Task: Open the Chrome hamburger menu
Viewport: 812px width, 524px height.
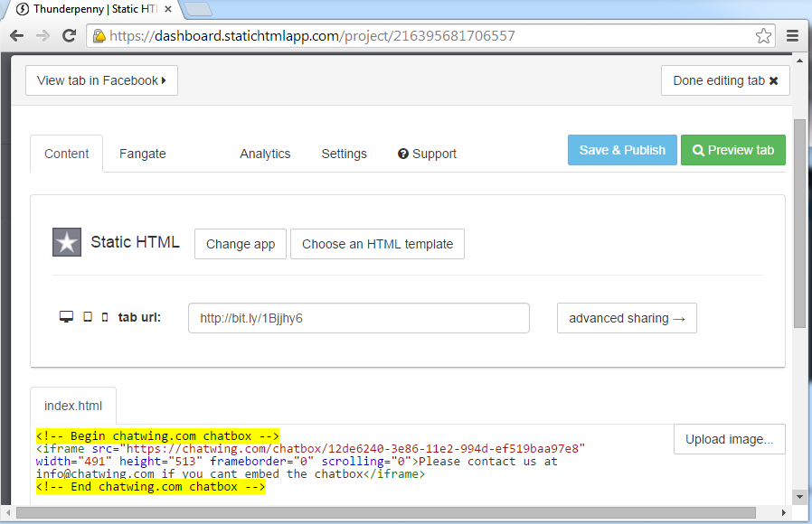Action: pyautogui.click(x=792, y=36)
